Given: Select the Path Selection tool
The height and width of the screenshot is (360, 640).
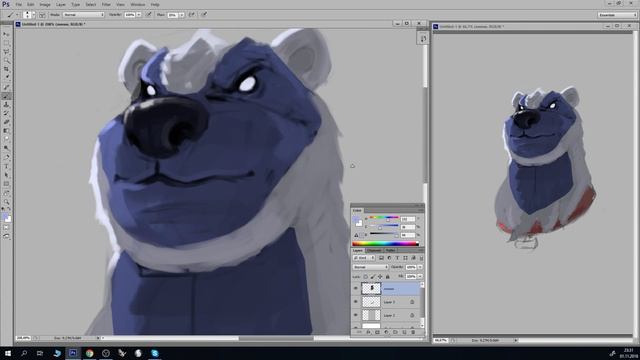Looking at the screenshot, I should (6, 175).
